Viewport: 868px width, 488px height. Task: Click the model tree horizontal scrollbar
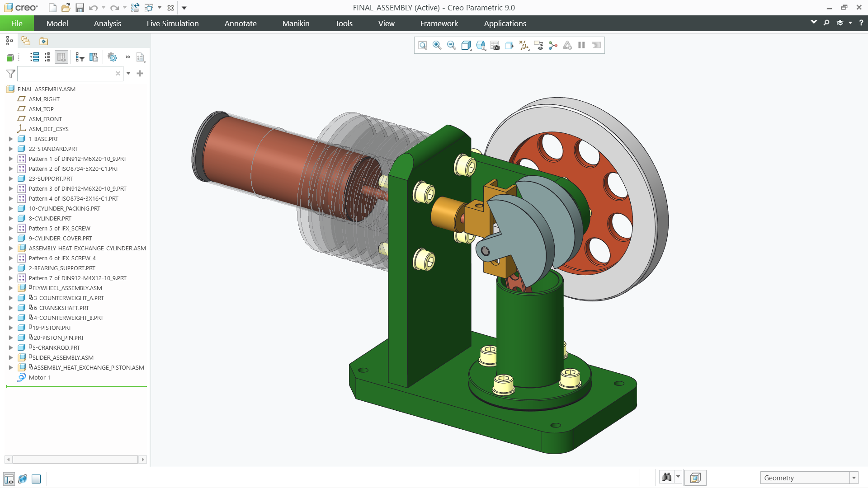point(75,460)
